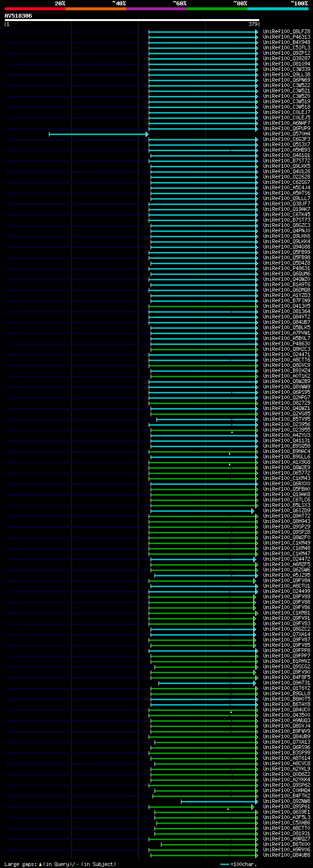Select the UniRef100_Q9LKK5 label

click(287, 166)
